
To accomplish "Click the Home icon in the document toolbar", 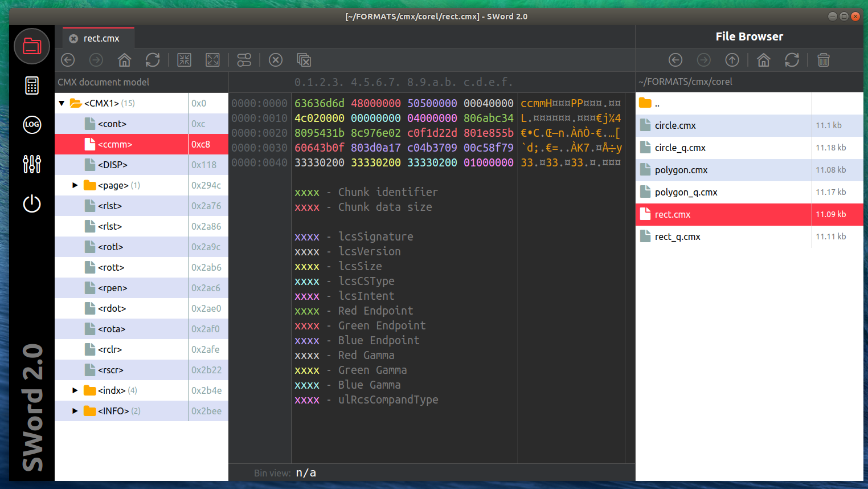I will pyautogui.click(x=124, y=60).
